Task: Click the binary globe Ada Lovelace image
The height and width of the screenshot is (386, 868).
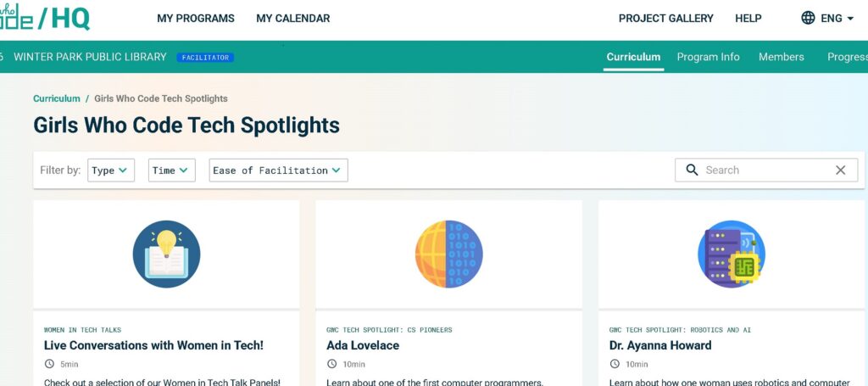Action: pos(448,254)
